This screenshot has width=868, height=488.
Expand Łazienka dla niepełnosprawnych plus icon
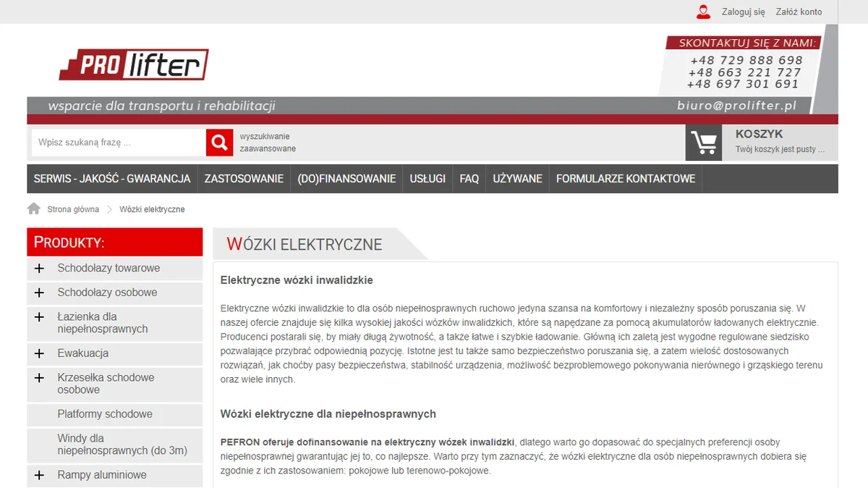(39, 317)
